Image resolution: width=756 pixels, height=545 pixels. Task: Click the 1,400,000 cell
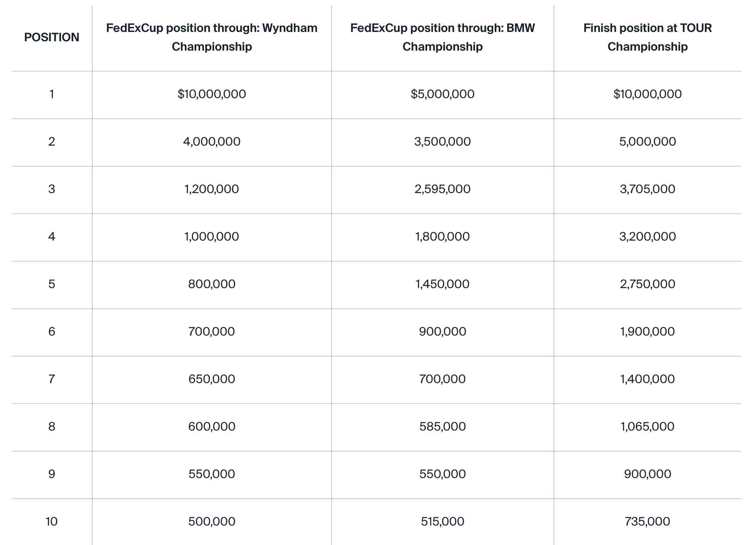[x=647, y=379]
